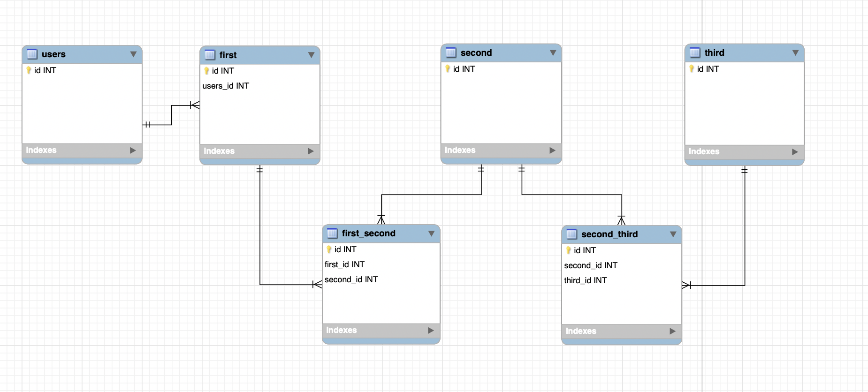868x392 pixels.
Task: Expand Indexes section of first_second table
Action: coord(431,331)
